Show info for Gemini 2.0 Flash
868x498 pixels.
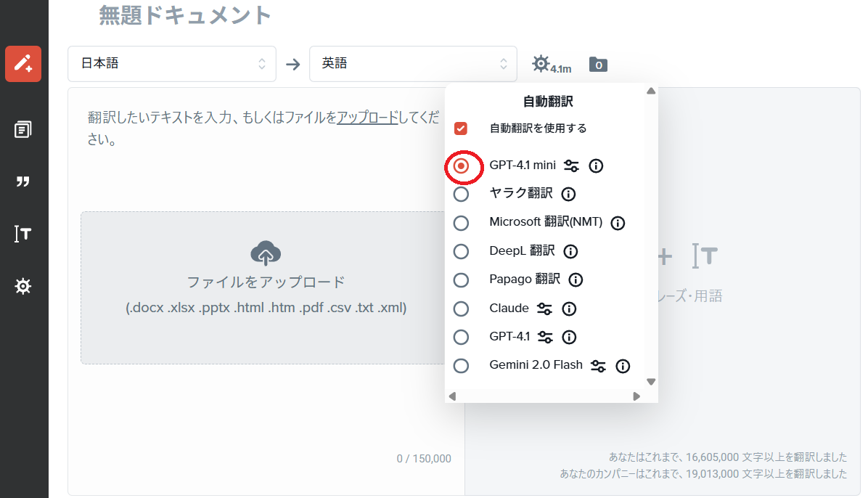pyautogui.click(x=623, y=366)
